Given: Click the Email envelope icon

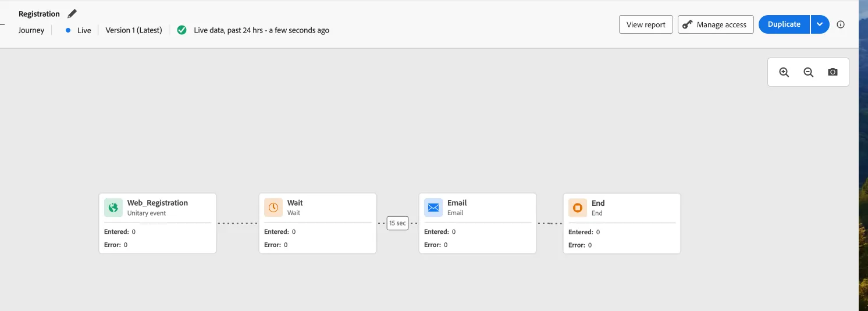Looking at the screenshot, I should (433, 208).
